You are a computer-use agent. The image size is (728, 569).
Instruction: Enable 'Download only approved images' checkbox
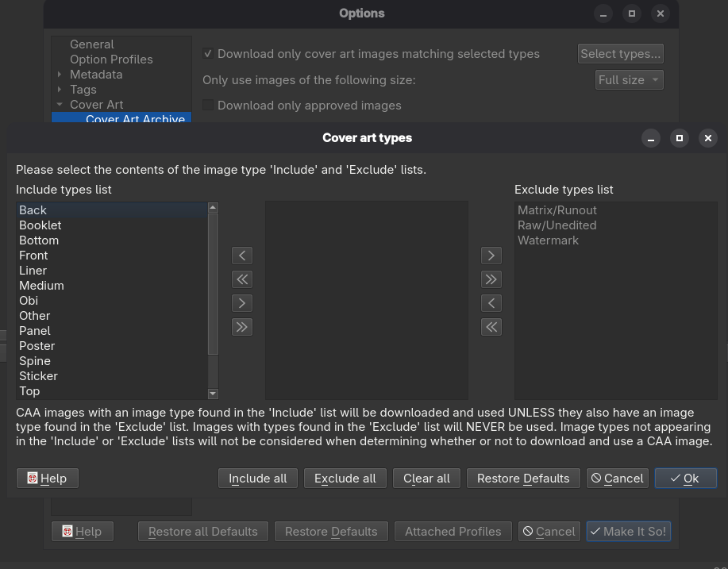(208, 106)
